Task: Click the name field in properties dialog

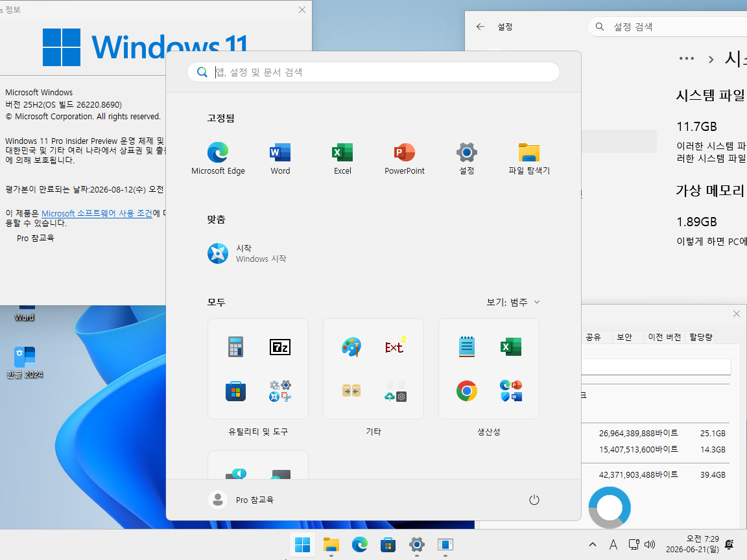Action: 656,367
